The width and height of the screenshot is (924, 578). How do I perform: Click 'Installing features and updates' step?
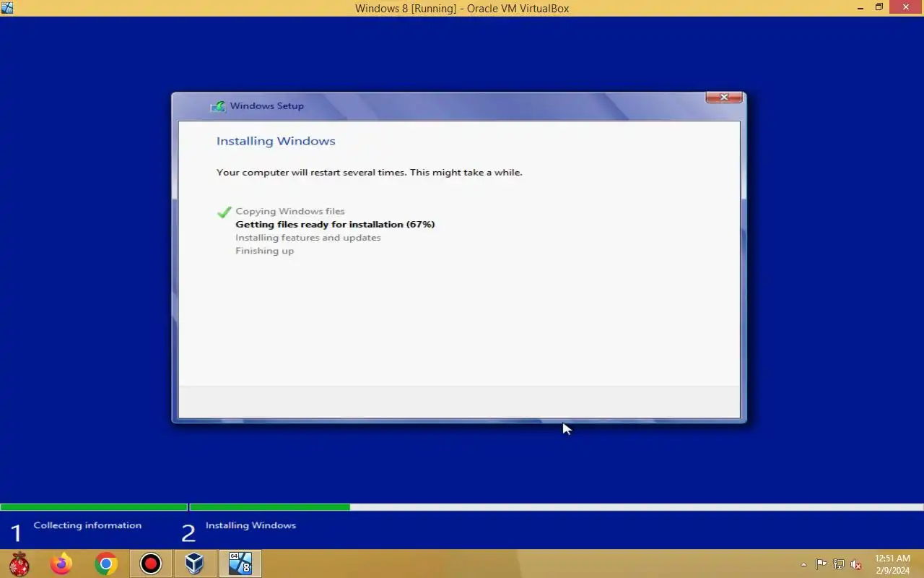click(308, 238)
